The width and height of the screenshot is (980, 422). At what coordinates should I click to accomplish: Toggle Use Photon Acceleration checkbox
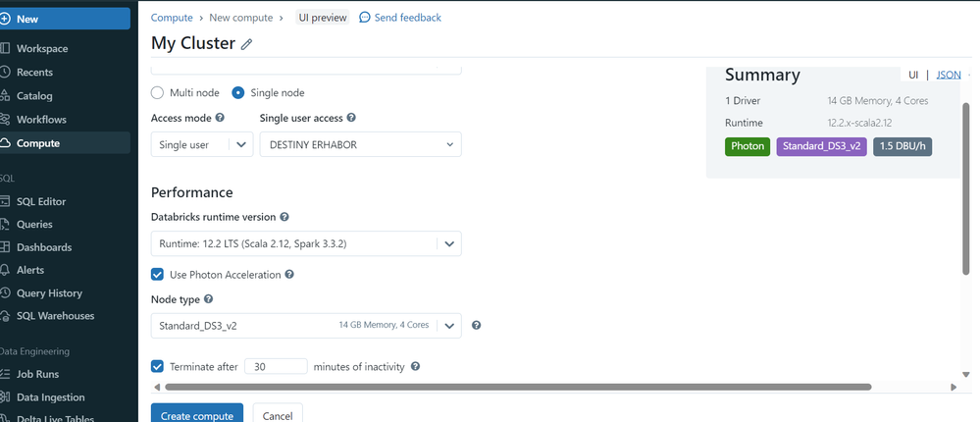(x=158, y=275)
